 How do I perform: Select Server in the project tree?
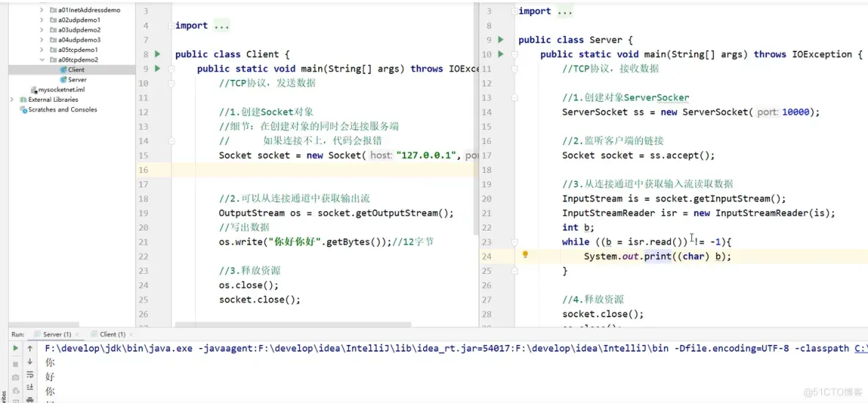tap(77, 80)
